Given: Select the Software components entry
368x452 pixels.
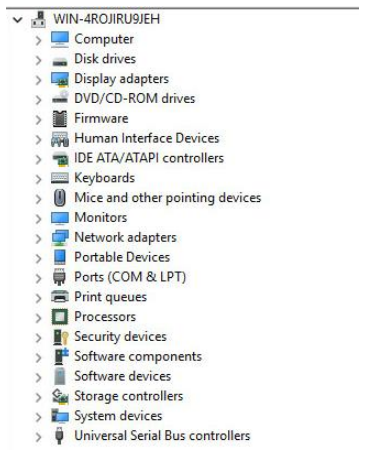Looking at the screenshot, I should [138, 356].
